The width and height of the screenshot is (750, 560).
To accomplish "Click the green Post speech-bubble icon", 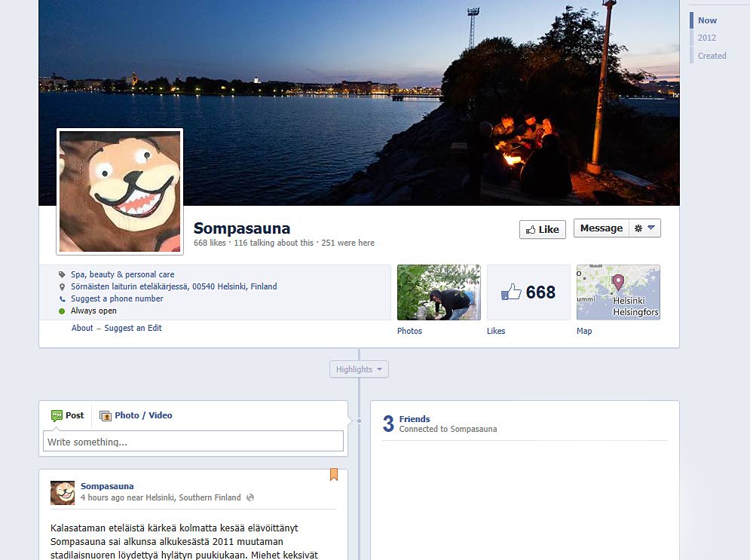I will [x=57, y=415].
